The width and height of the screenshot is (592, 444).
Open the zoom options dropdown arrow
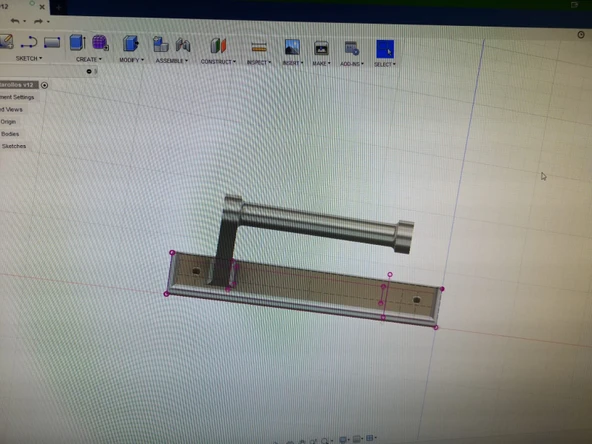332,441
